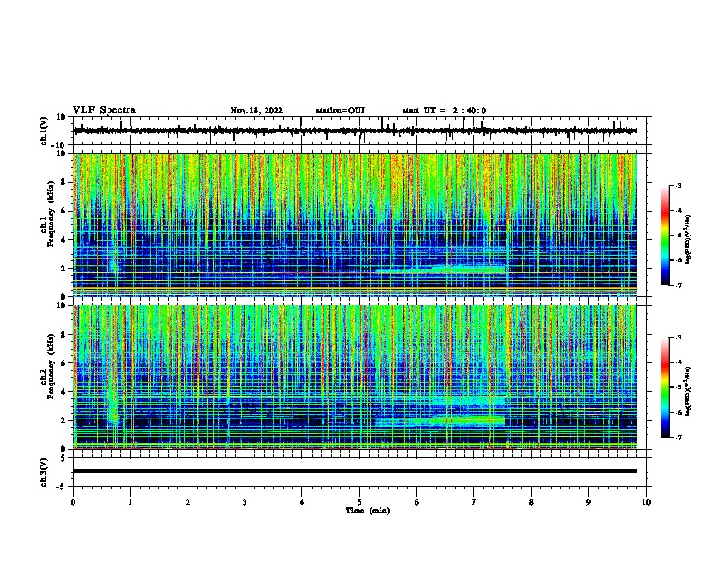Click the 'ch.1(V)' waveform axis label
This screenshot has height=563, width=728.
[44, 131]
